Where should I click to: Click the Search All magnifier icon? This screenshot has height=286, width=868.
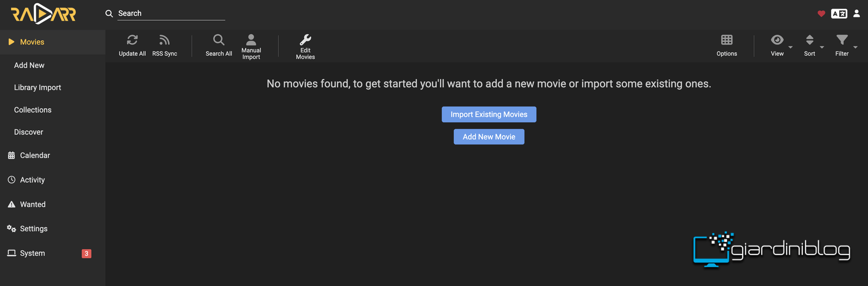(x=219, y=40)
